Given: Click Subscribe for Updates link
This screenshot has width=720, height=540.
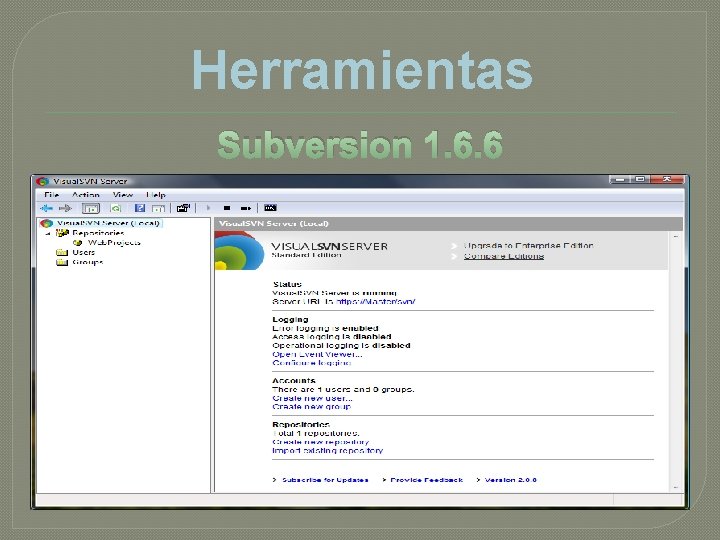Looking at the screenshot, I should tap(325, 480).
